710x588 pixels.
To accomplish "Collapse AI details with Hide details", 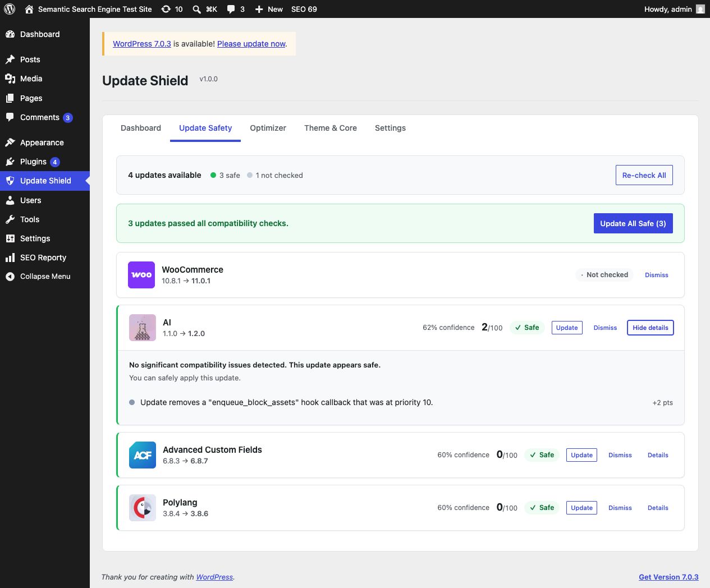I will coord(651,328).
